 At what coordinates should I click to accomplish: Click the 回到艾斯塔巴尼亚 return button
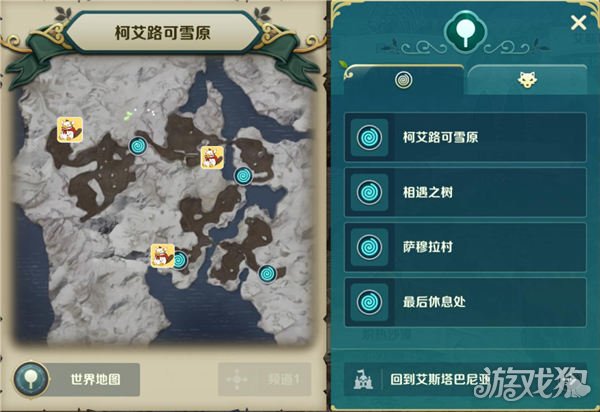(465, 379)
